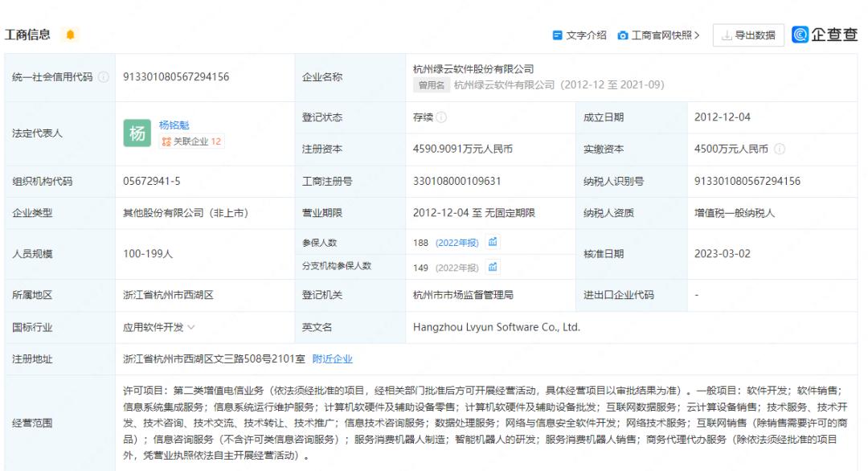
Task: Click the green 杨 avatar
Action: [137, 133]
